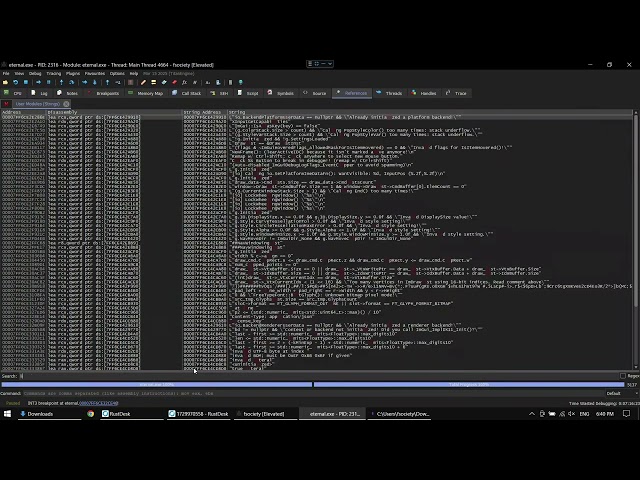
Task: Enable the Regex checkbox beside search
Action: point(623,376)
